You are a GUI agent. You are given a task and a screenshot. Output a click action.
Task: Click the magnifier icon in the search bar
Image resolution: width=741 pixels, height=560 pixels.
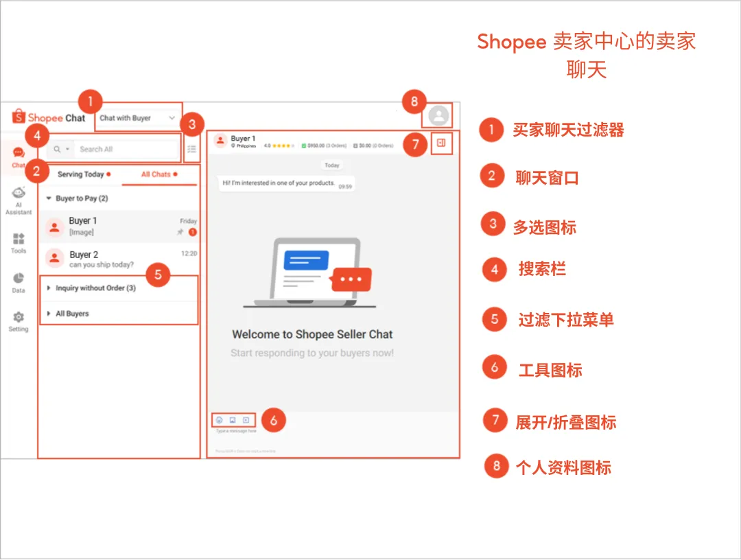click(57, 150)
